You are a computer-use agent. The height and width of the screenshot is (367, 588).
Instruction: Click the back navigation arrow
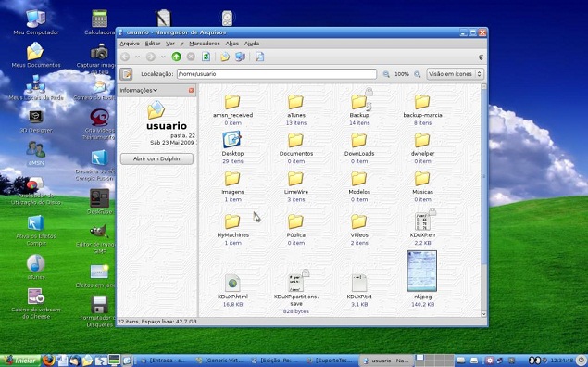125,57
